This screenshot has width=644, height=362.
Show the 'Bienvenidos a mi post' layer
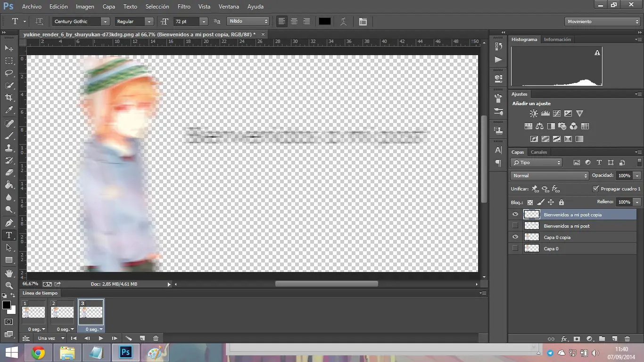[515, 226]
